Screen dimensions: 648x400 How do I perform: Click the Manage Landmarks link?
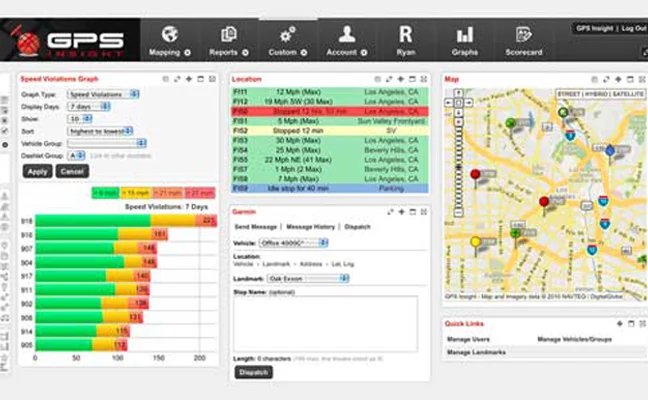coord(475,352)
